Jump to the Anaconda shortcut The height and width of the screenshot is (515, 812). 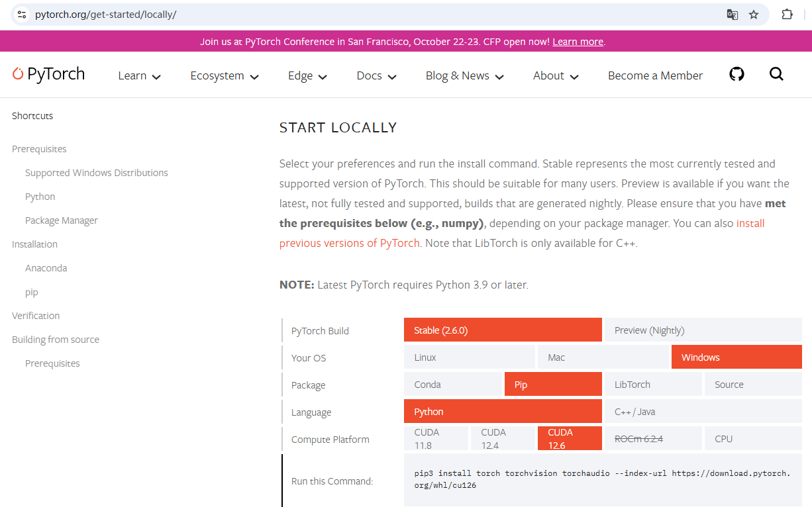pos(46,268)
